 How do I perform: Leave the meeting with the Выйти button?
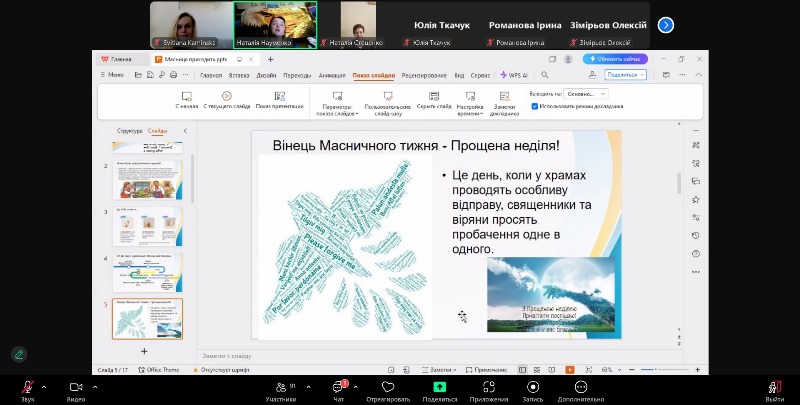pyautogui.click(x=773, y=387)
